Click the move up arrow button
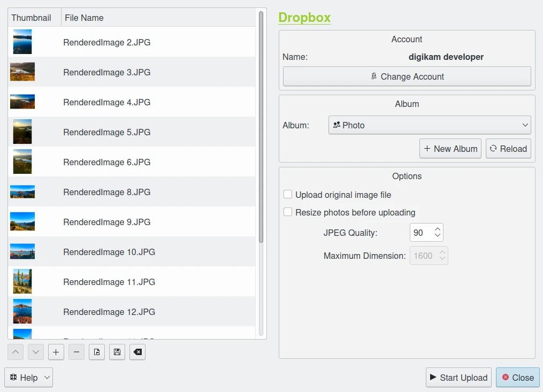The image size is (543, 392). (x=16, y=352)
